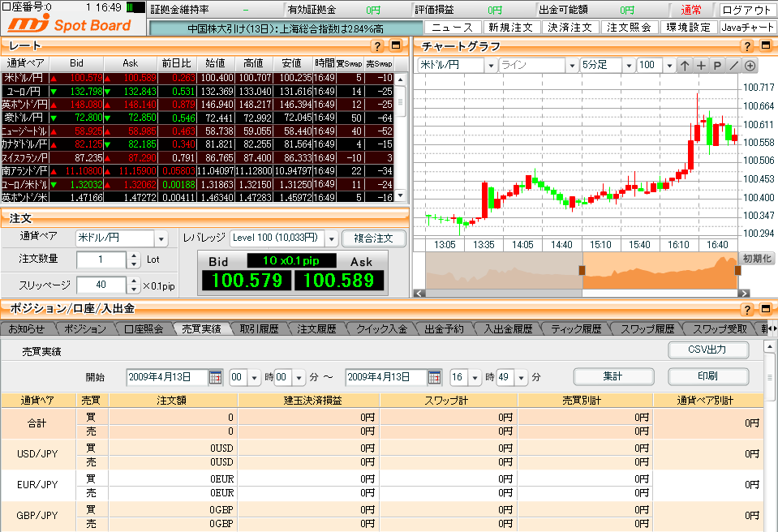Click the P chart tool button
Image resolution: width=778 pixels, height=532 pixels.
click(x=717, y=66)
